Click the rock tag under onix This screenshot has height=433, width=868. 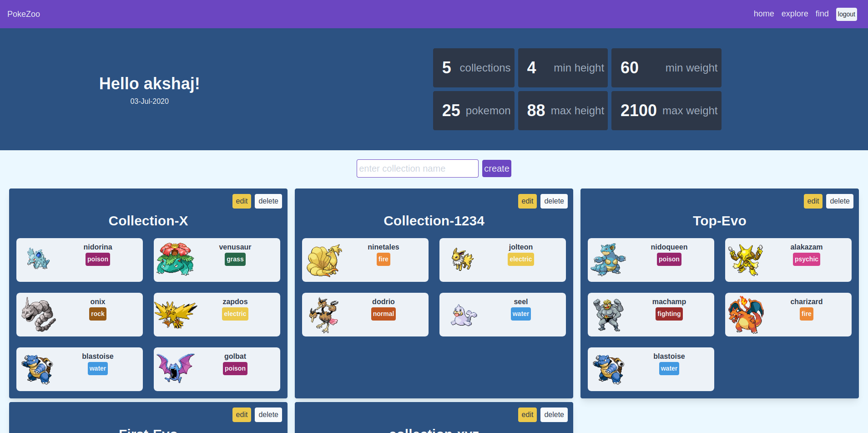coord(98,314)
